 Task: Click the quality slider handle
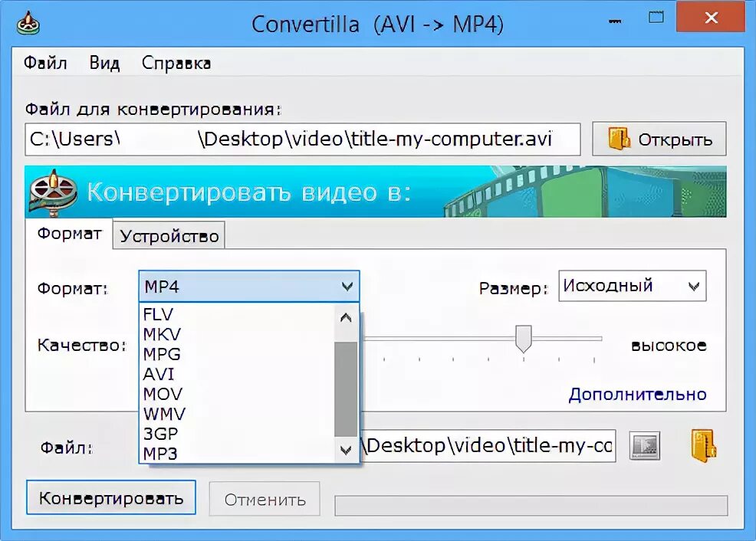pyautogui.click(x=523, y=339)
